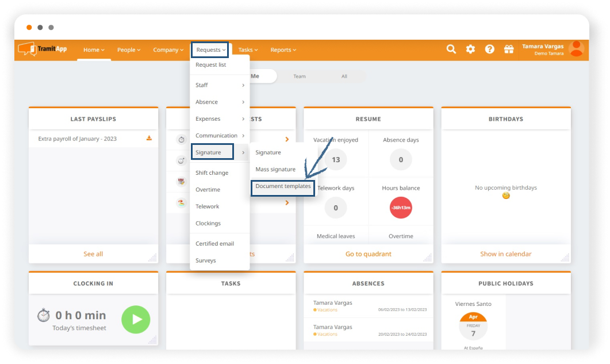Switch view to All
Screen dimensions: 610x364
344,76
